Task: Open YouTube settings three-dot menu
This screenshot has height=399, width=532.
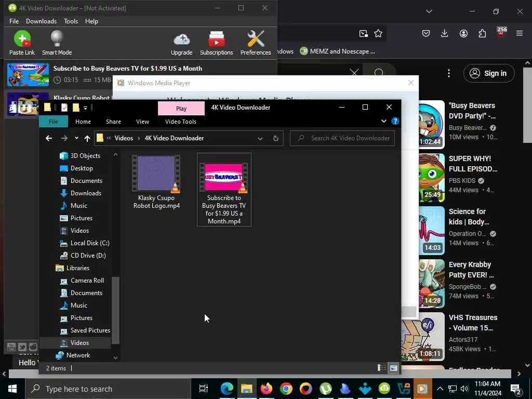Action: click(449, 73)
